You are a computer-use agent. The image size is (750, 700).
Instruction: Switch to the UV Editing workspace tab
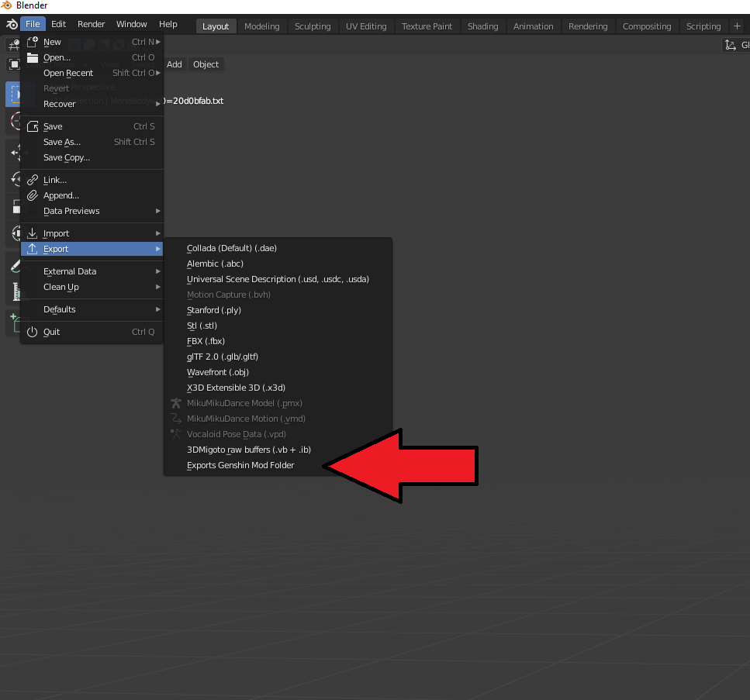pyautogui.click(x=366, y=26)
